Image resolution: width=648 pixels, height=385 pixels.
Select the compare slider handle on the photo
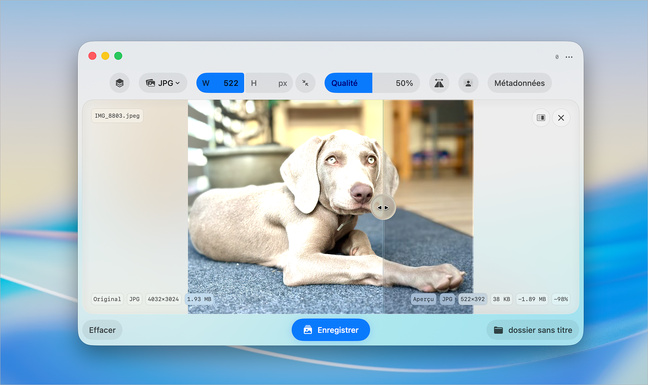tap(383, 207)
